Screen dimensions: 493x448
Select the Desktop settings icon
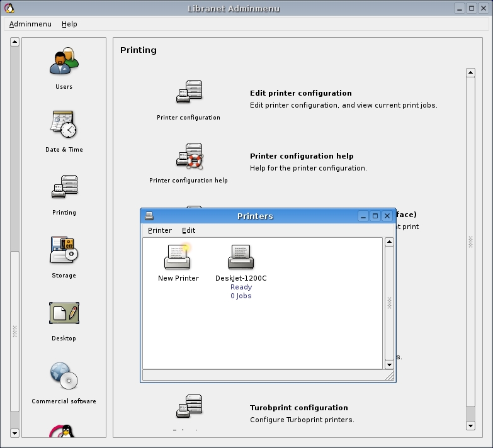click(64, 313)
